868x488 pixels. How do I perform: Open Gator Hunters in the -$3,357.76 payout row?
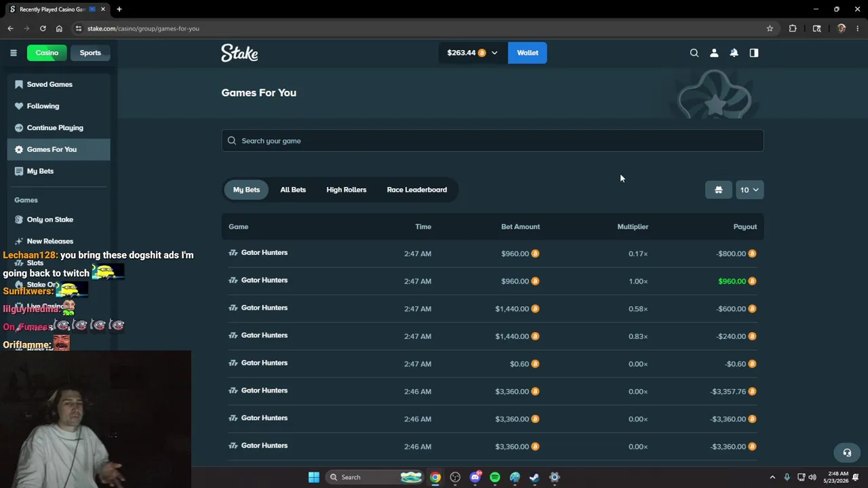point(264,391)
